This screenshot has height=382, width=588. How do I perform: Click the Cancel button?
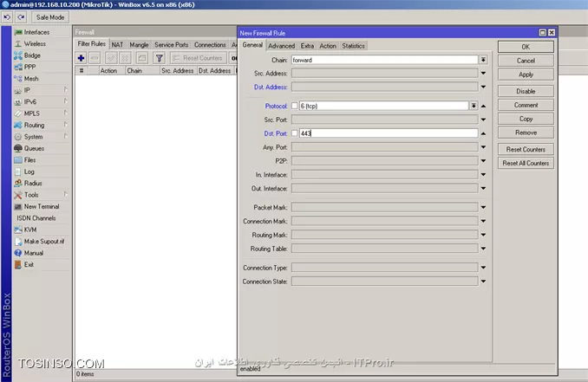(526, 61)
